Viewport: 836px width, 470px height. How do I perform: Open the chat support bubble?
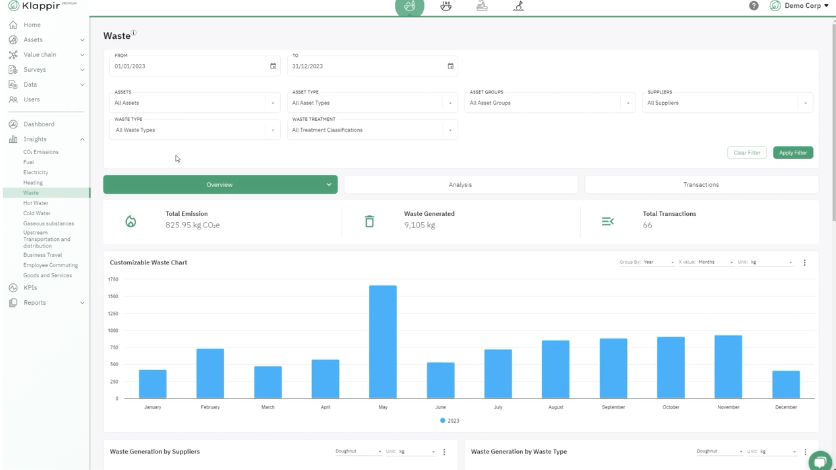tap(819, 458)
